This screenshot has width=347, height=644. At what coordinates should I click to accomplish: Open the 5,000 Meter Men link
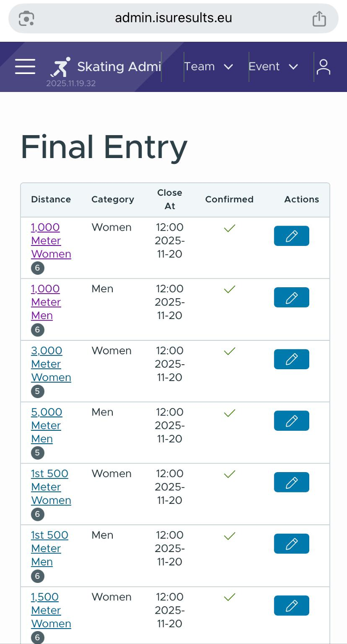pyautogui.click(x=46, y=425)
